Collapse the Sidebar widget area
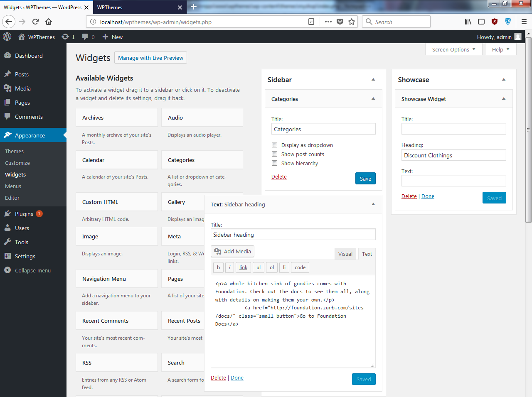Image resolution: width=532 pixels, height=397 pixels. 373,79
